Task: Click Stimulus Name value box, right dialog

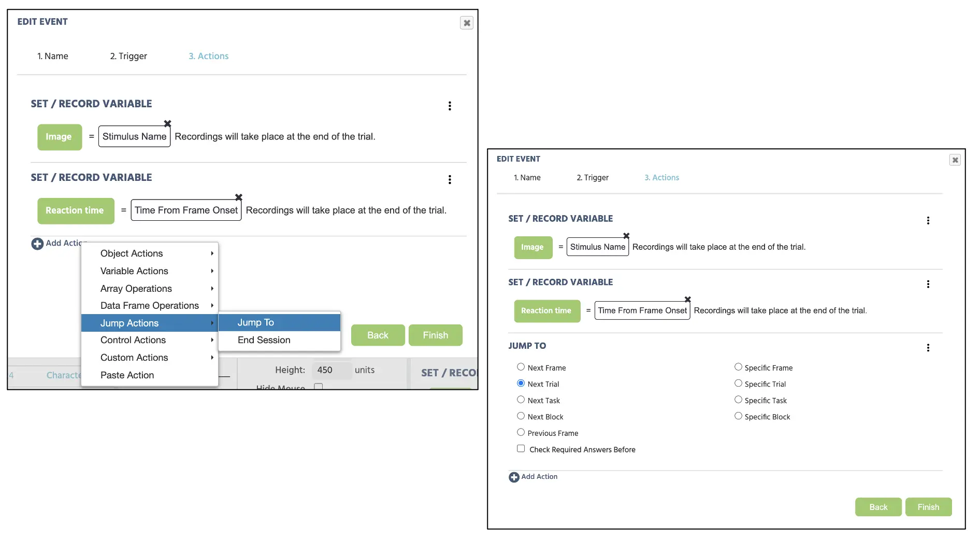Action: click(598, 247)
